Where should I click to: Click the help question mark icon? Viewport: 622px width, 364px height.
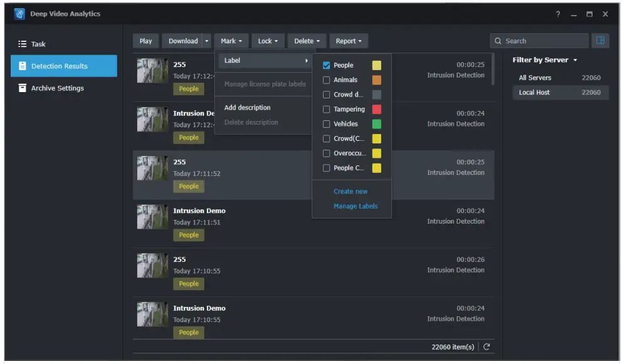tap(557, 13)
